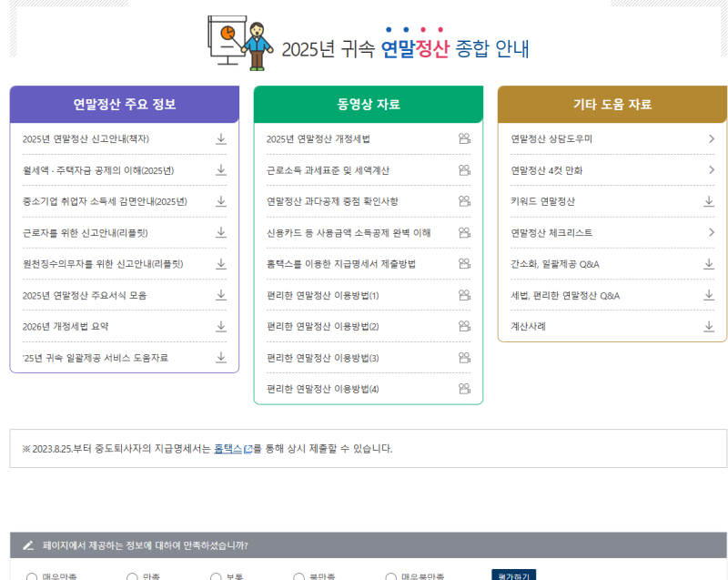Click 홈택스를 이용한 지급명세서 제출방법 text
The height and width of the screenshot is (580, 728).
pyautogui.click(x=341, y=264)
